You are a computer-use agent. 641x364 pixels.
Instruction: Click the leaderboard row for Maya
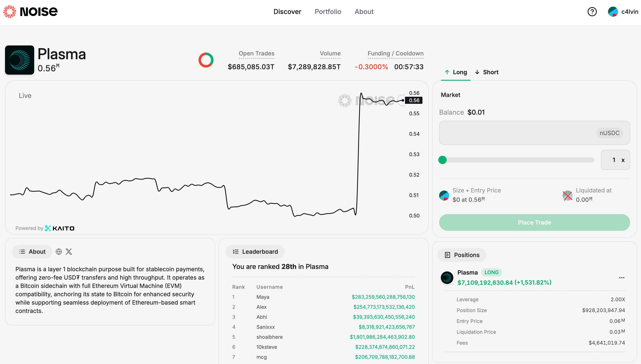(x=323, y=297)
